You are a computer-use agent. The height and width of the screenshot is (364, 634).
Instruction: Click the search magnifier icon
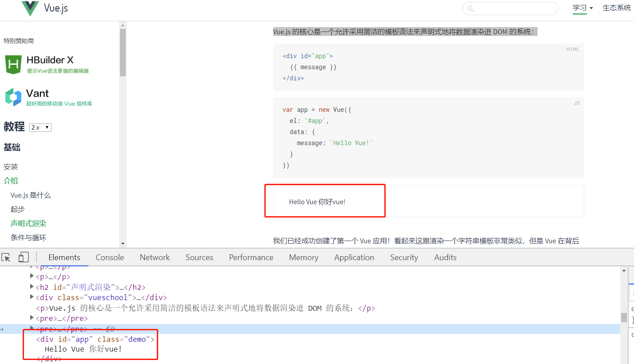pos(471,8)
